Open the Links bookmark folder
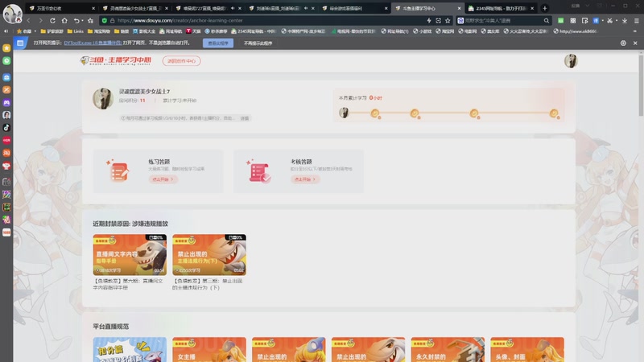 (75, 31)
